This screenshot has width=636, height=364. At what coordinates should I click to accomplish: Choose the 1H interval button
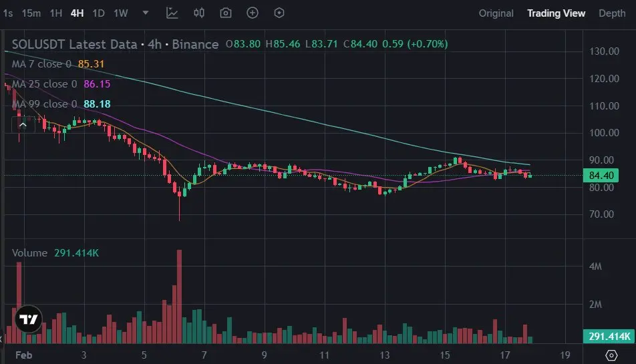tap(56, 13)
